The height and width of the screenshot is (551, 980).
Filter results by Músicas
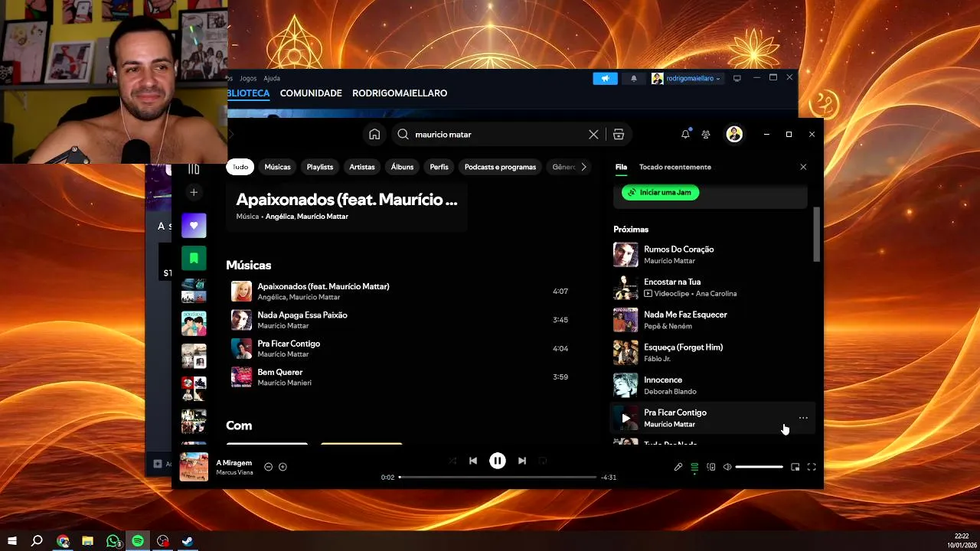(278, 167)
